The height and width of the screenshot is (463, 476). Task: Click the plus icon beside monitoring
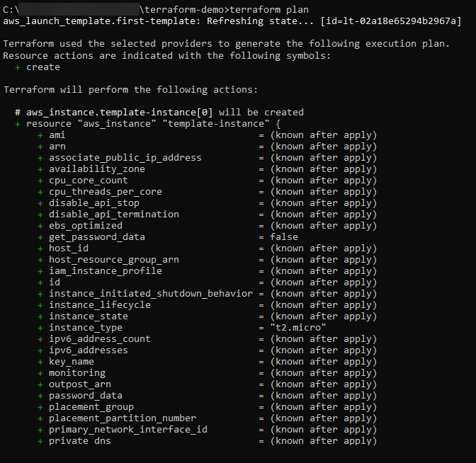point(40,373)
